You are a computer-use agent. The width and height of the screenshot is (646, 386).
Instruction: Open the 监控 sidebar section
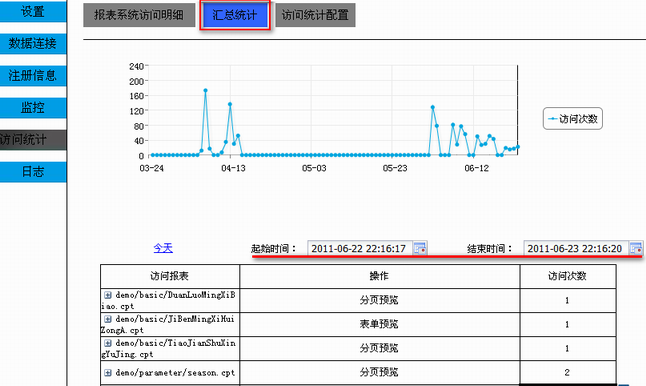point(33,108)
